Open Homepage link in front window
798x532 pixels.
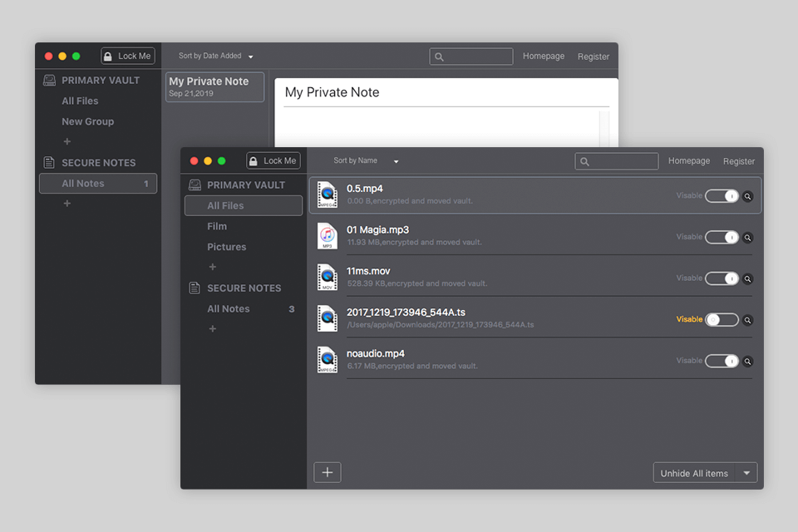tap(688, 161)
